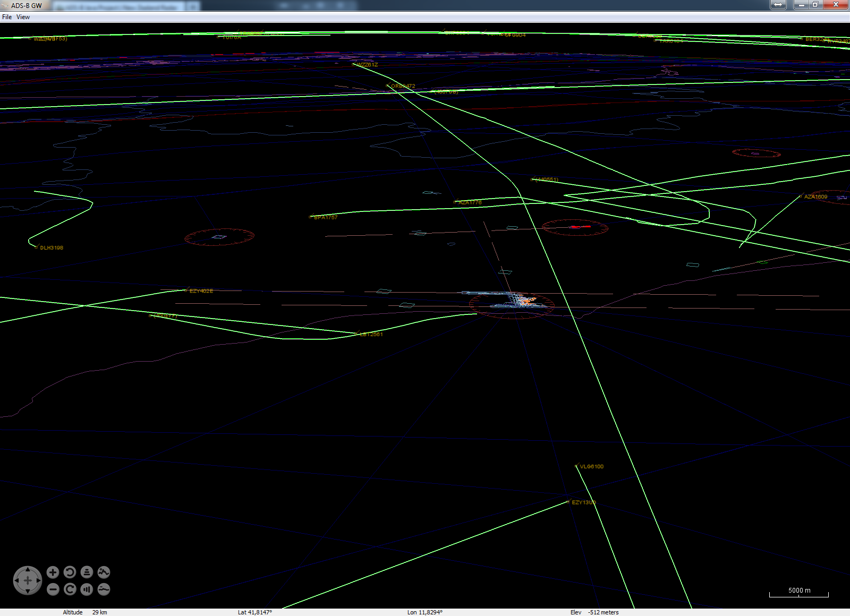Select aircraft label ORB9472
850x616 pixels.
click(403, 86)
